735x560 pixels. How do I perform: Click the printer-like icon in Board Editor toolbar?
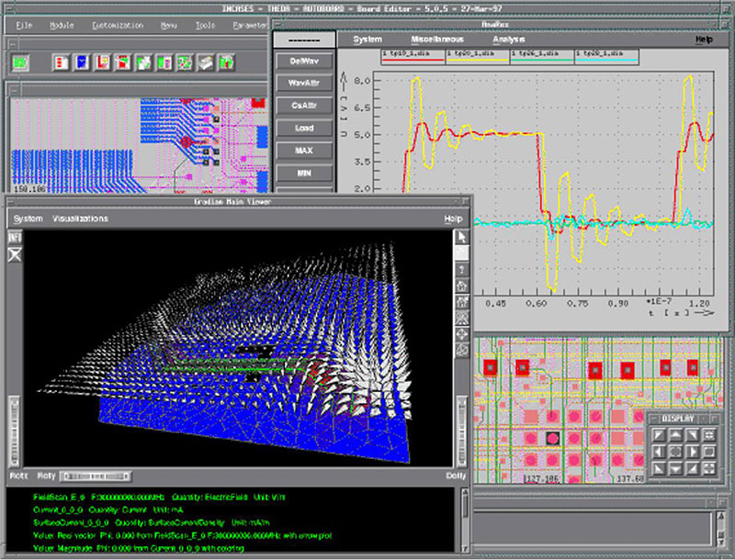coord(207,63)
